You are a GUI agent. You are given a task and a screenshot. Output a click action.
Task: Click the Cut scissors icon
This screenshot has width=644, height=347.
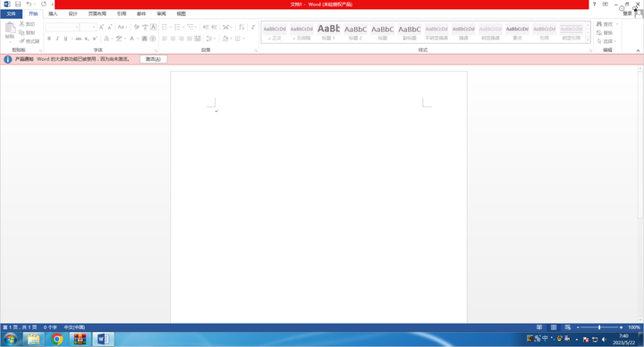(x=21, y=24)
